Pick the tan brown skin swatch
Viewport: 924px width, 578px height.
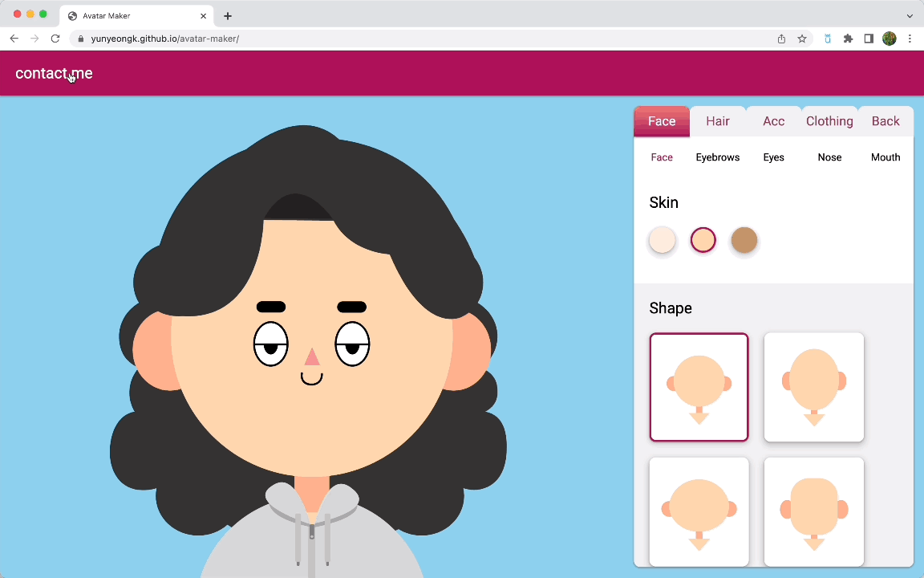click(x=744, y=240)
